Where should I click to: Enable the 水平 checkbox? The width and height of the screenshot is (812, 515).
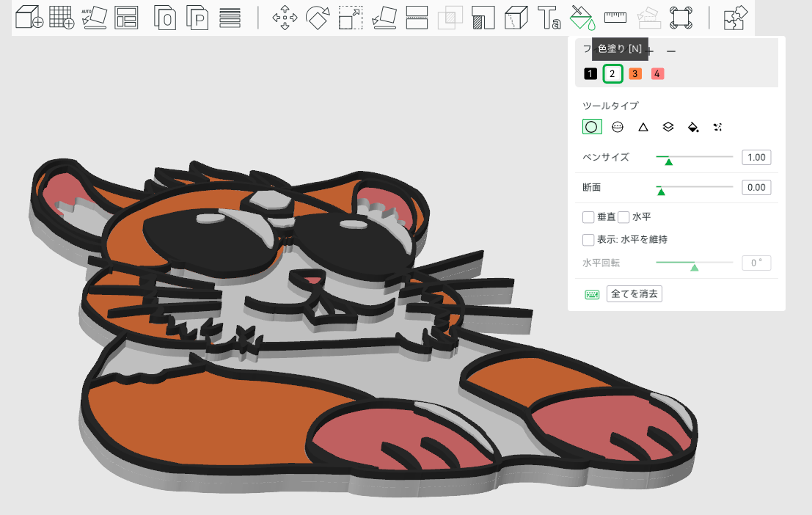(x=623, y=217)
